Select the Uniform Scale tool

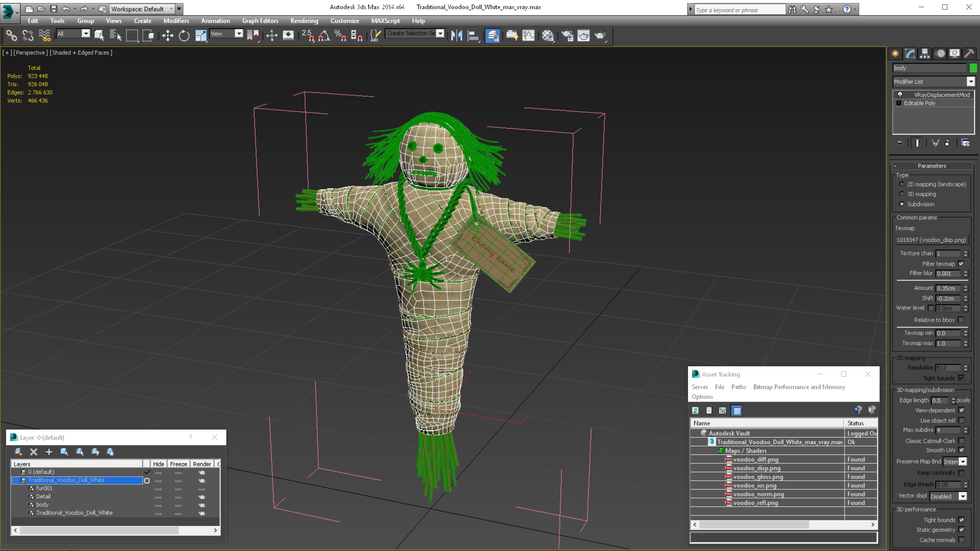[200, 35]
